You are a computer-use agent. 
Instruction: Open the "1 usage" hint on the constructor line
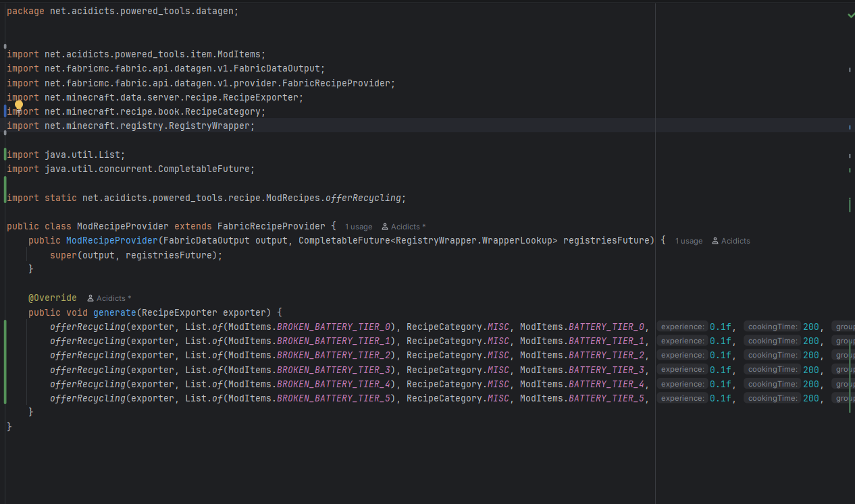(x=688, y=241)
